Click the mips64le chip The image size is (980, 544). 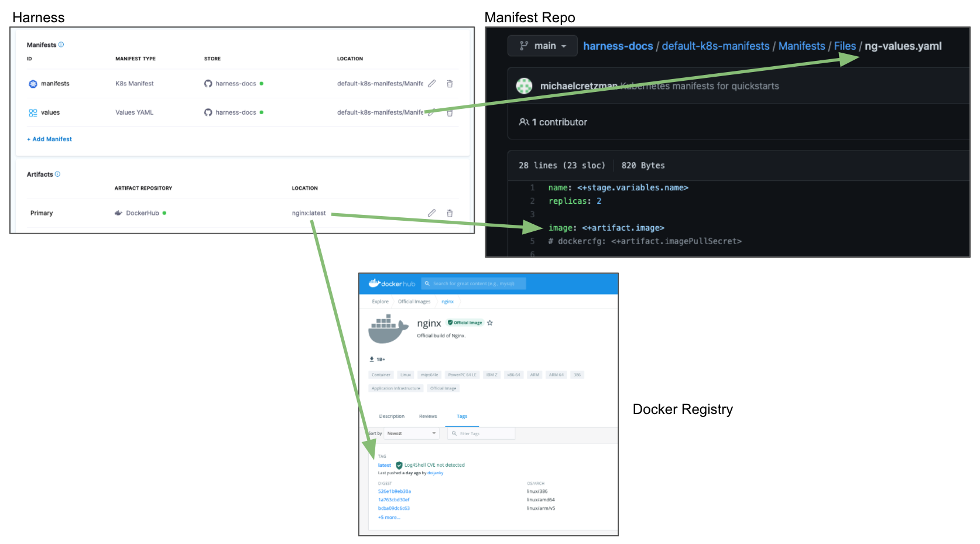pos(430,375)
